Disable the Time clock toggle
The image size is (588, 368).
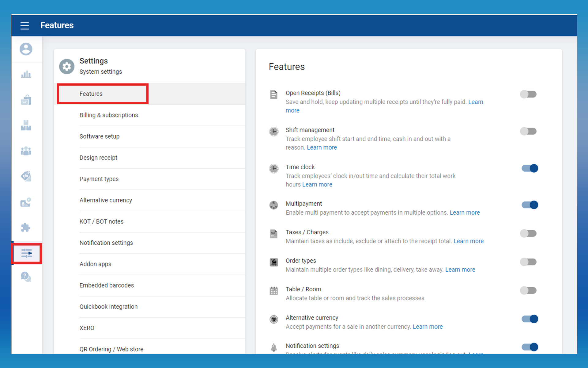click(530, 168)
